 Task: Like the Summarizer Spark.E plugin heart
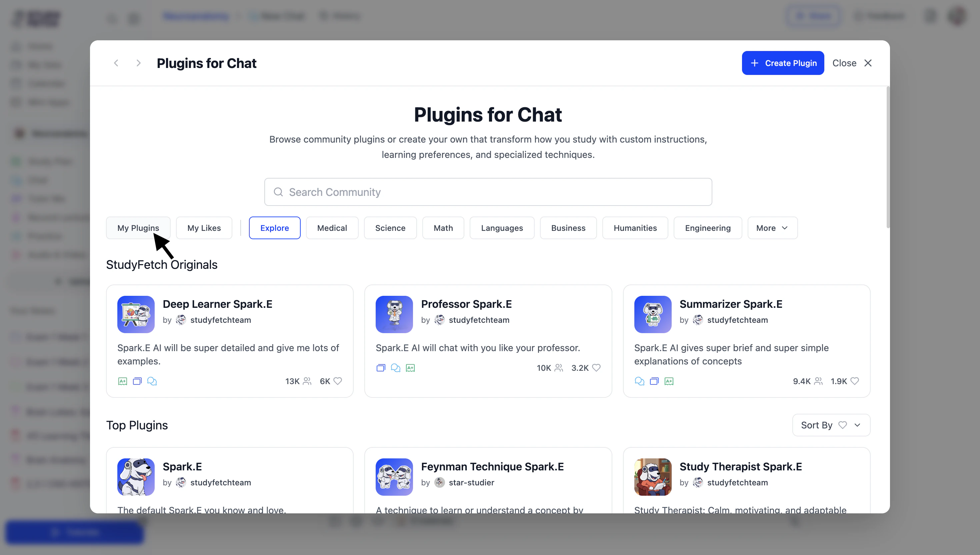pos(855,381)
